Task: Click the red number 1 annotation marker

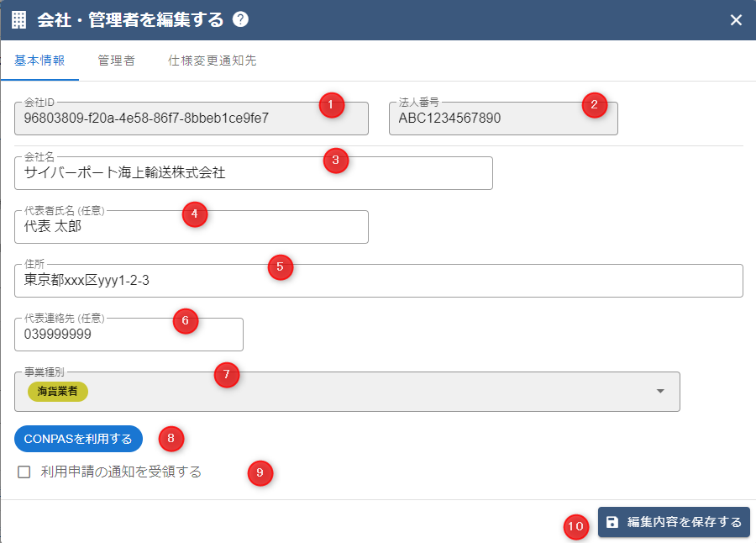Action: [x=332, y=105]
